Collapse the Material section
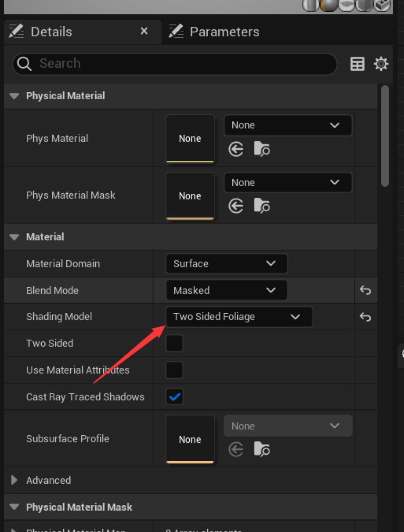The width and height of the screenshot is (404, 532). pyautogui.click(x=14, y=237)
